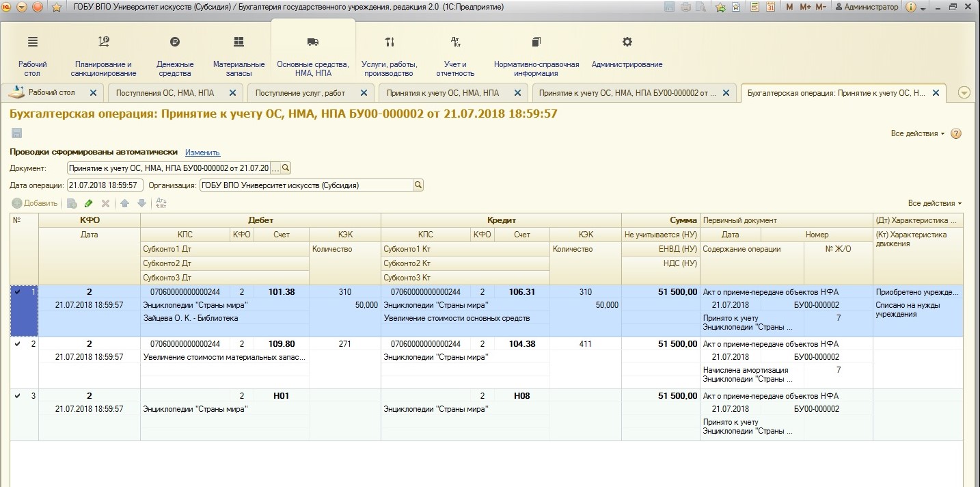Click help question mark icon

click(956, 133)
